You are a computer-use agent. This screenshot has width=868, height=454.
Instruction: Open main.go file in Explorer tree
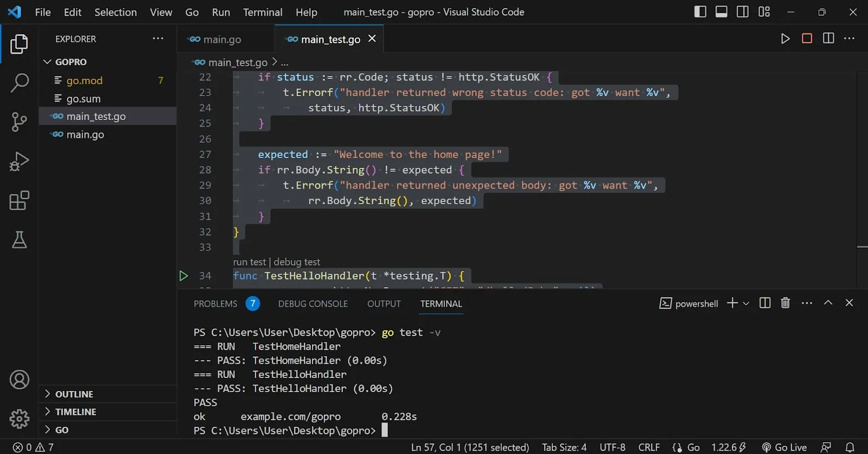click(108, 134)
